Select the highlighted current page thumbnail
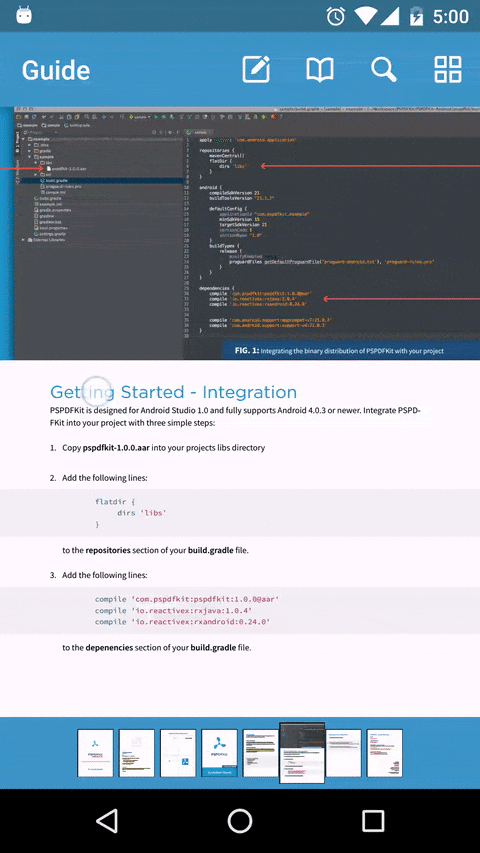Viewport: 480px width, 853px height. pyautogui.click(x=302, y=753)
